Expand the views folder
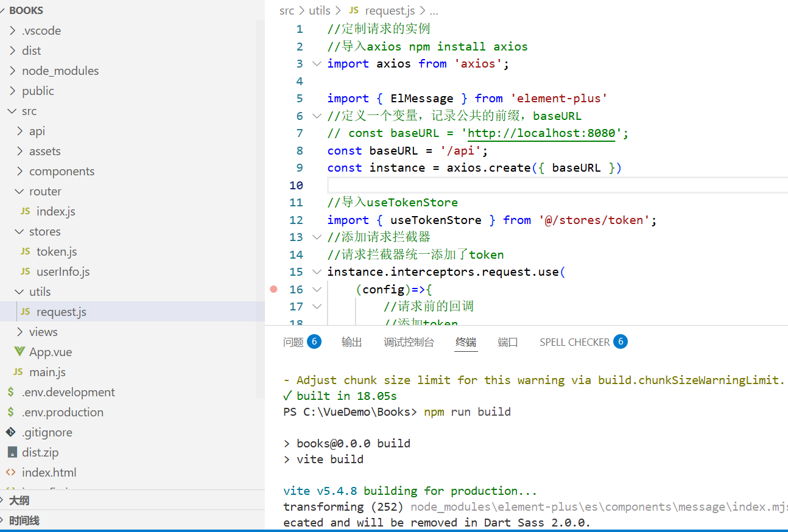 click(20, 332)
